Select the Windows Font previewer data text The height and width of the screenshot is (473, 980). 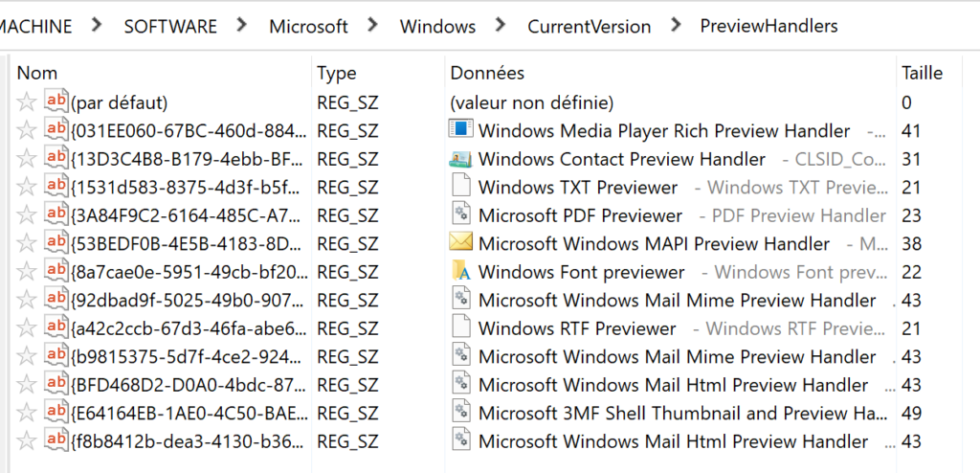point(582,272)
